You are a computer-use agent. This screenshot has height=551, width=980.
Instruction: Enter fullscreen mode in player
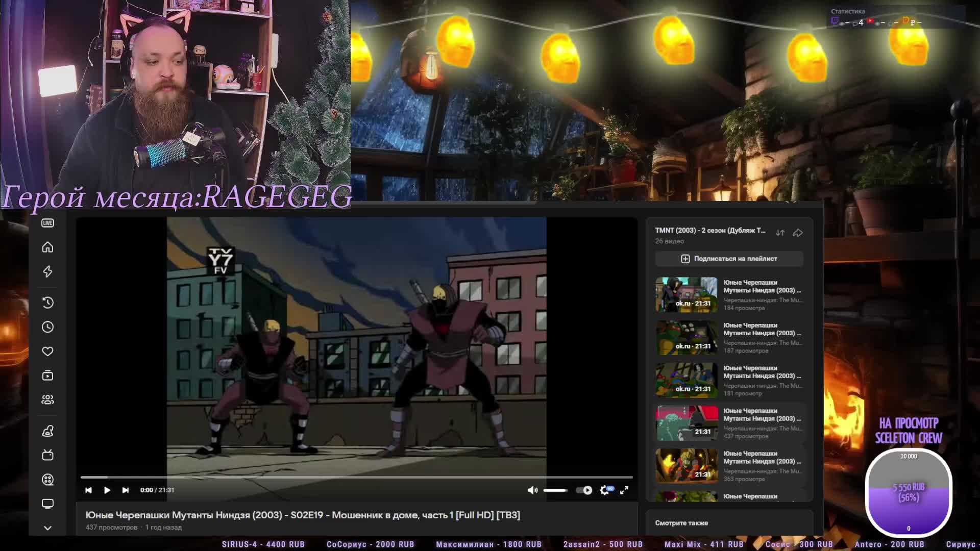tap(624, 490)
